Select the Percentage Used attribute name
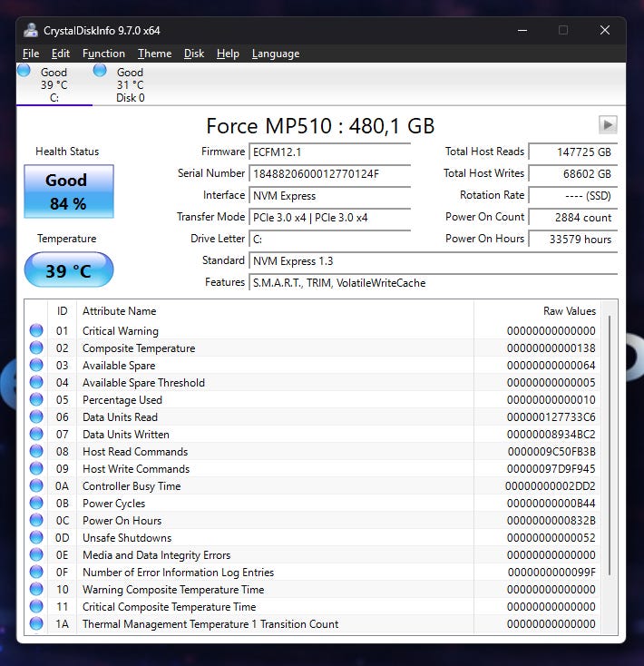This screenshot has width=644, height=666. tap(122, 400)
